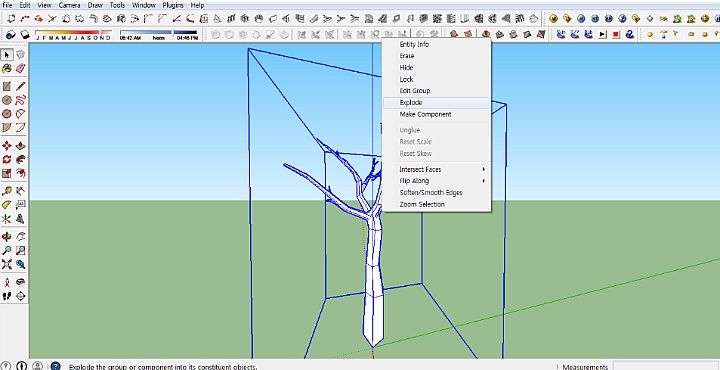Click the Previous view tool

[21, 264]
